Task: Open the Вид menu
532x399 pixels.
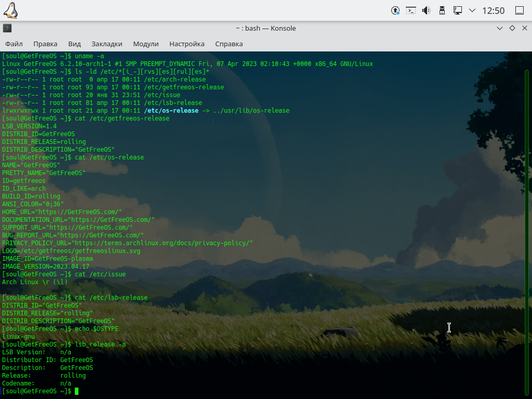Action: 74,44
